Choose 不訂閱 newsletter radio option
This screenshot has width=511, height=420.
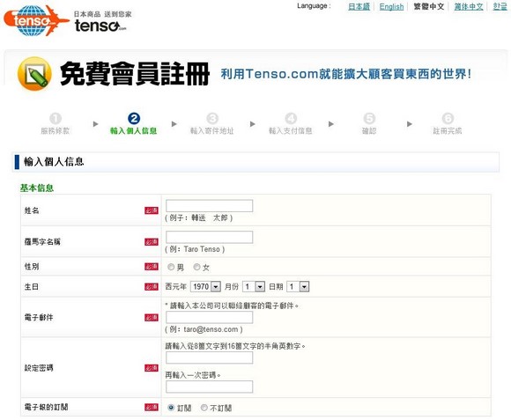pyautogui.click(x=204, y=408)
